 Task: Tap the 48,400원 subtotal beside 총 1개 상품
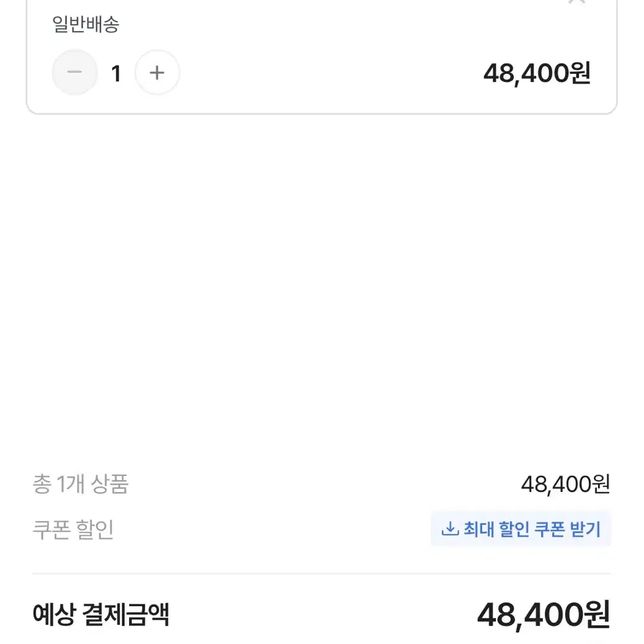click(566, 484)
